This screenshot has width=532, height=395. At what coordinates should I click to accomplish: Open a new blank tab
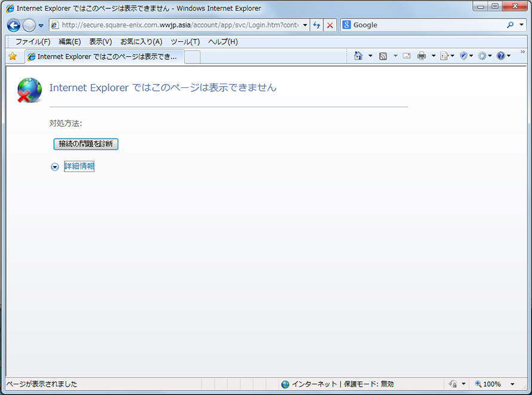(192, 57)
